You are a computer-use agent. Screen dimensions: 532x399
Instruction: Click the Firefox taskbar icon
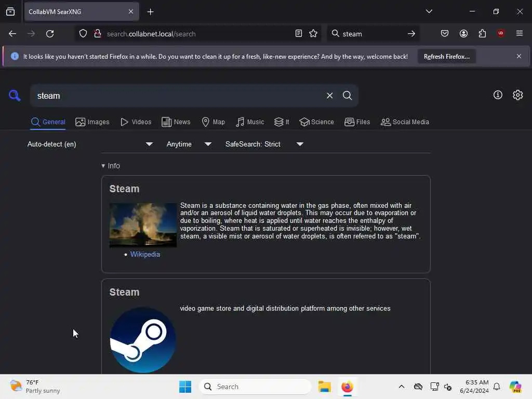(347, 387)
